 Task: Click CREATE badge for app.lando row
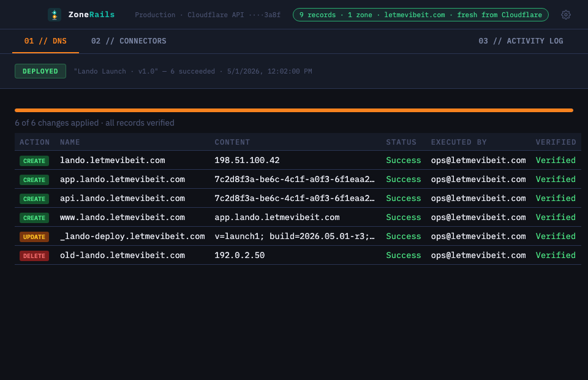34,180
